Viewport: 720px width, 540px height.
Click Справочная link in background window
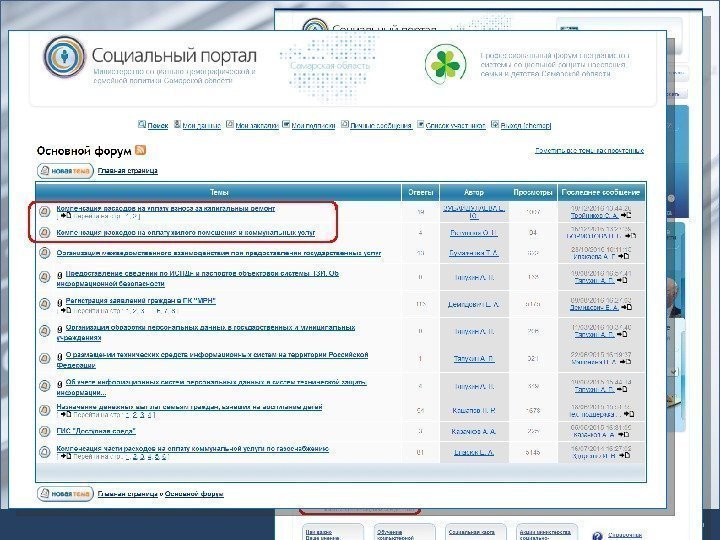coord(625,535)
